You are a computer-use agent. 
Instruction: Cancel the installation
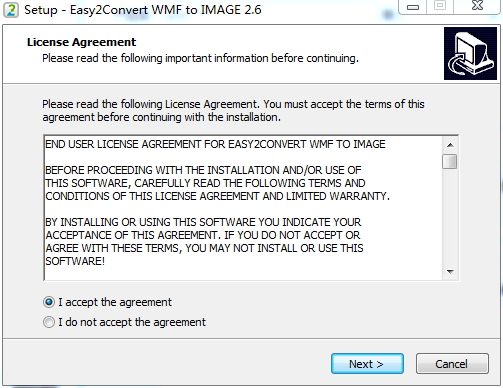[452, 364]
